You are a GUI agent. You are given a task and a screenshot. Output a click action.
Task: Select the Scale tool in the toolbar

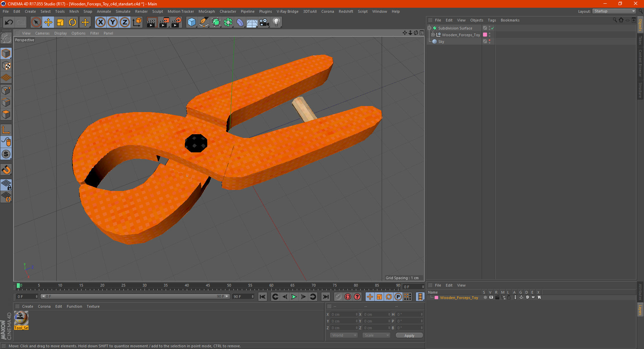60,22
